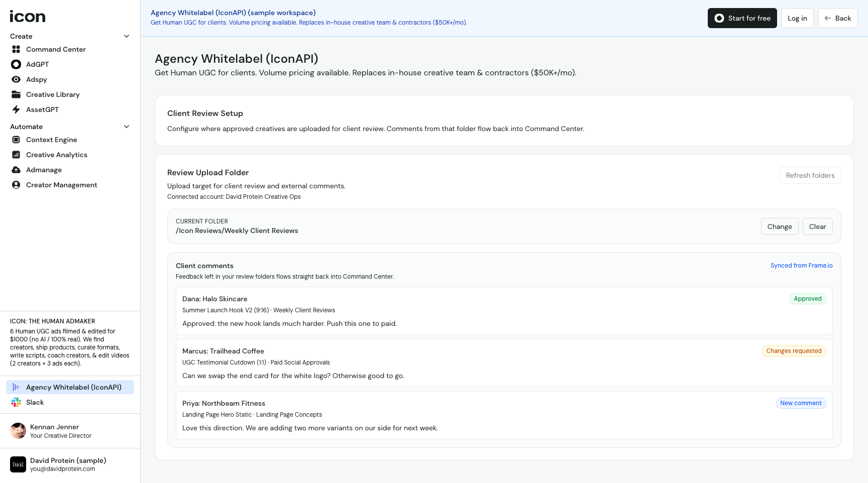Image resolution: width=868 pixels, height=483 pixels.
Task: Open AdGPT in the sidebar
Action: [x=70, y=64]
